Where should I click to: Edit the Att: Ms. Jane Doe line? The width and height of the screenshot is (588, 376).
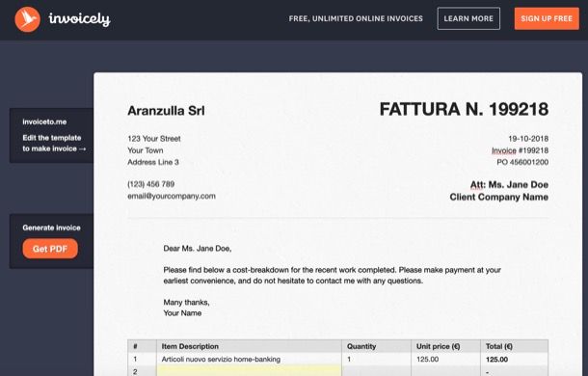(x=509, y=184)
